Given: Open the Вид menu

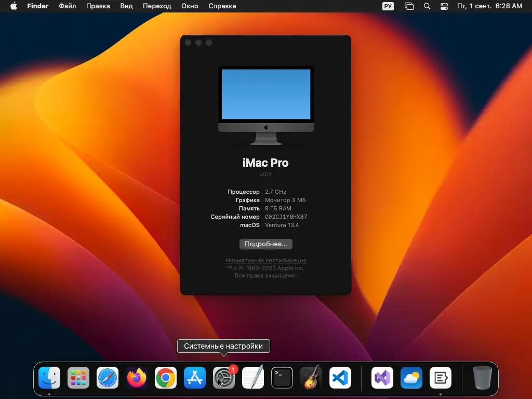Looking at the screenshot, I should pos(126,6).
